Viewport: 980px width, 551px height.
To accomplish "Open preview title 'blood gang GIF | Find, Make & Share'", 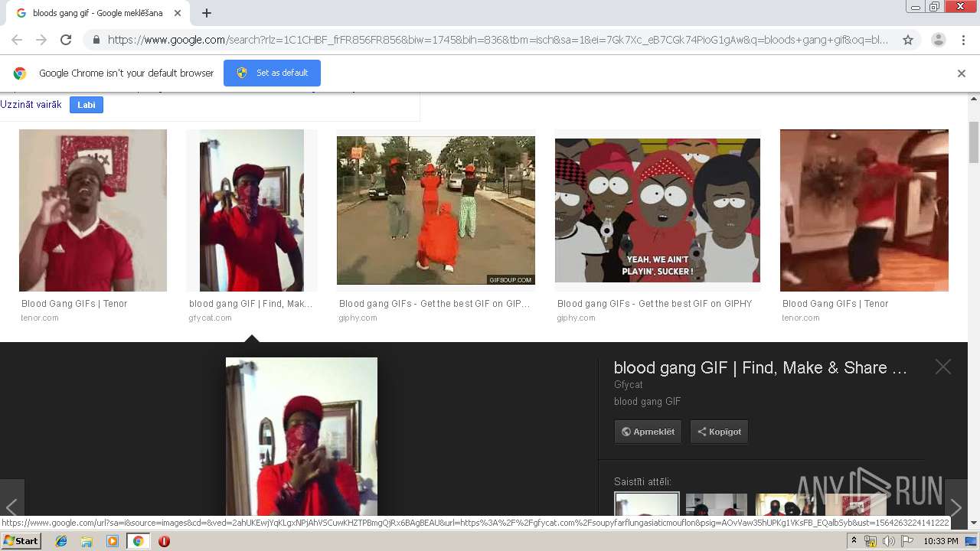I will click(760, 368).
